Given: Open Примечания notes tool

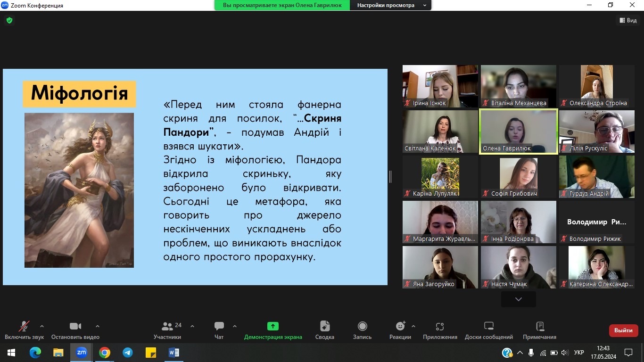Looking at the screenshot, I should 540,330.
